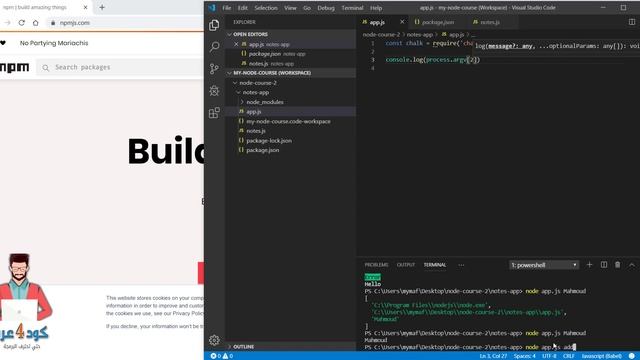Close the npm browser tab
Screen dimensions: 640x360
(x=85, y=7)
